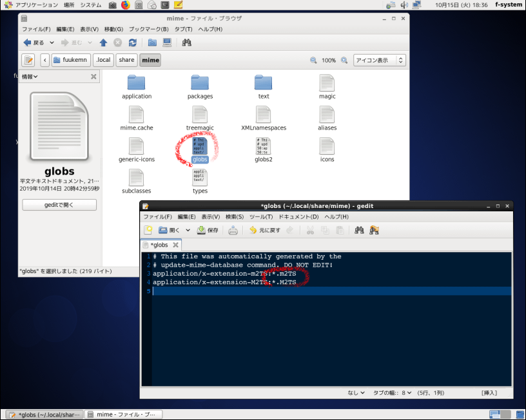Select the icons file
This screenshot has height=420, width=526.
pos(327,150)
